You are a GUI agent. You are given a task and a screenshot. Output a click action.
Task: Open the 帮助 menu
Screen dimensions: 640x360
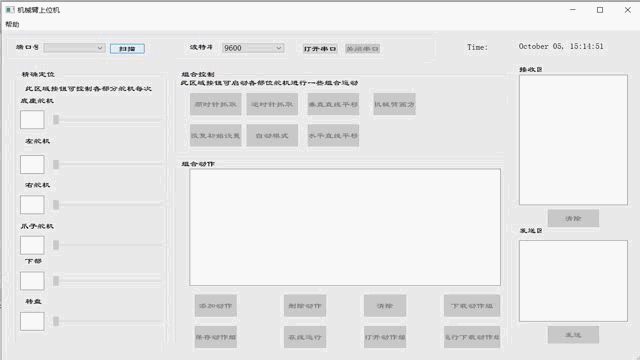(x=12, y=24)
